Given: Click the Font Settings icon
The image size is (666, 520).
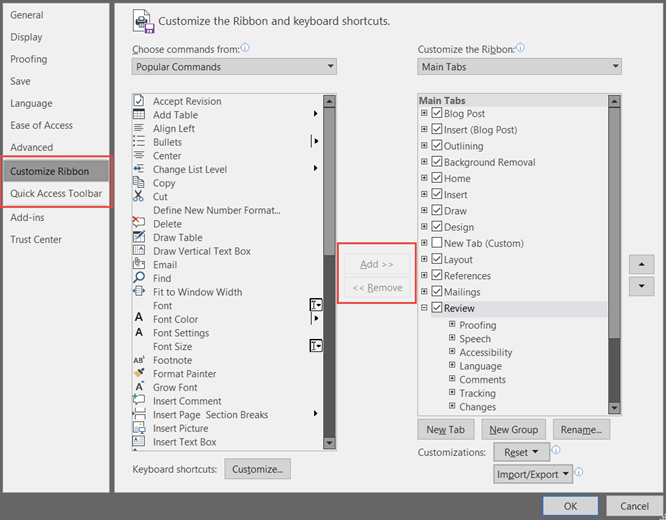Looking at the screenshot, I should pyautogui.click(x=139, y=332).
